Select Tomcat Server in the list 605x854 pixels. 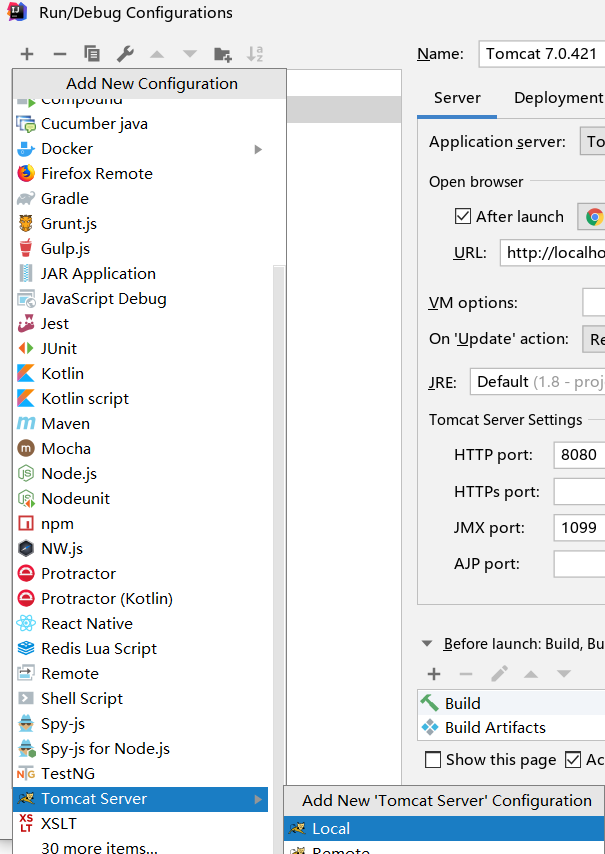[x=140, y=799]
